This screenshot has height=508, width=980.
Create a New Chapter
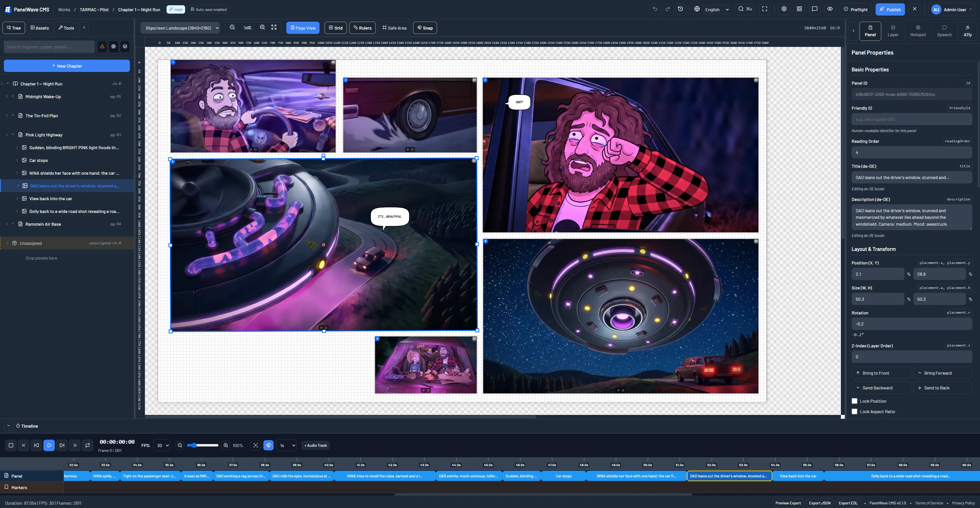(x=67, y=66)
